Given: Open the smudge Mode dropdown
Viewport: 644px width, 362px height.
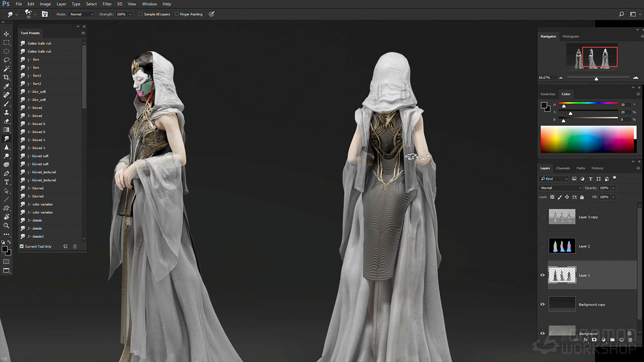Looking at the screenshot, I should 82,14.
